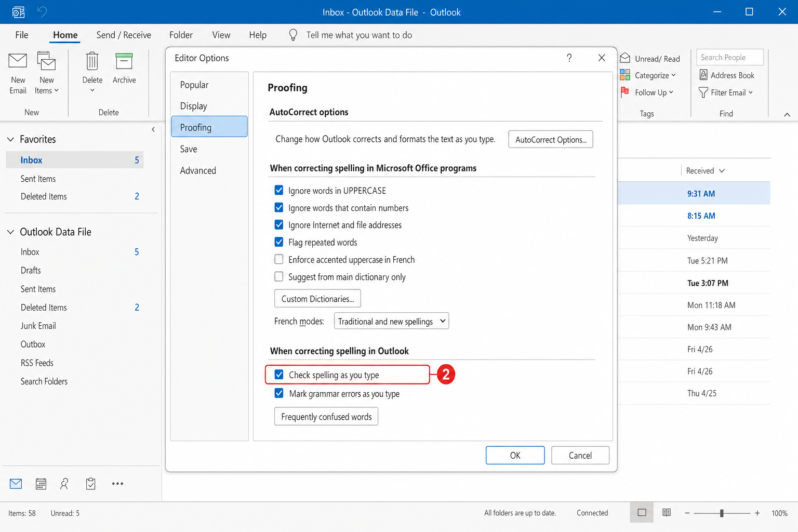Image resolution: width=798 pixels, height=532 pixels.
Task: Collapse the ribbon with the caret
Action: click(787, 114)
